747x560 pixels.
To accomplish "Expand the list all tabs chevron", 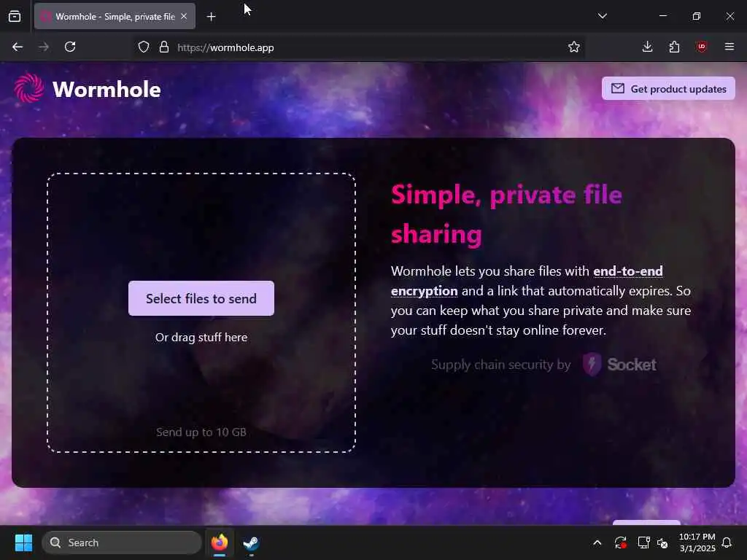I will pos(602,16).
